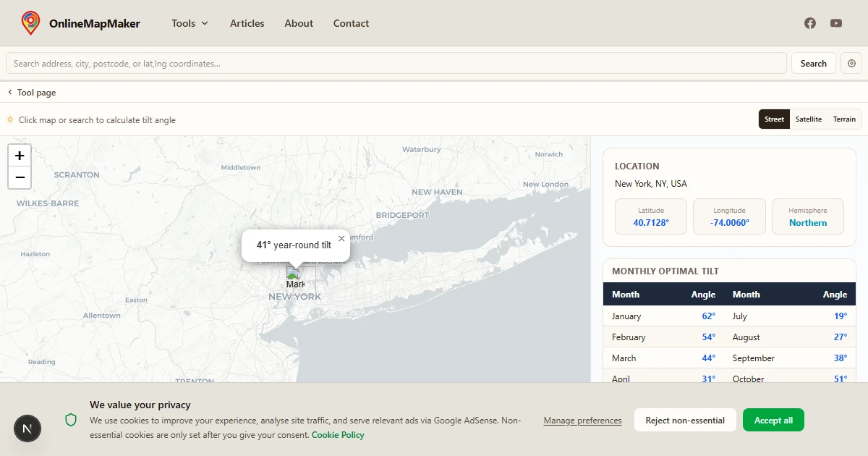Close the year-round tilt popup

[341, 238]
